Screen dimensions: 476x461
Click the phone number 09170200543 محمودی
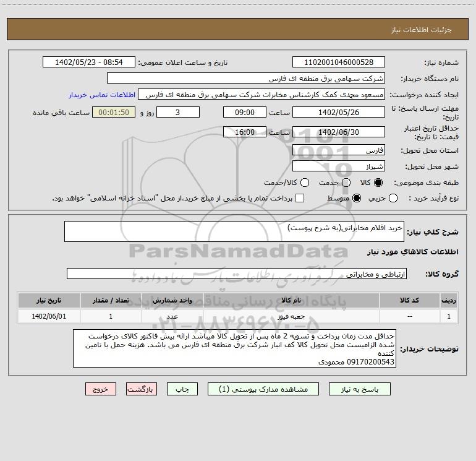[356, 362]
